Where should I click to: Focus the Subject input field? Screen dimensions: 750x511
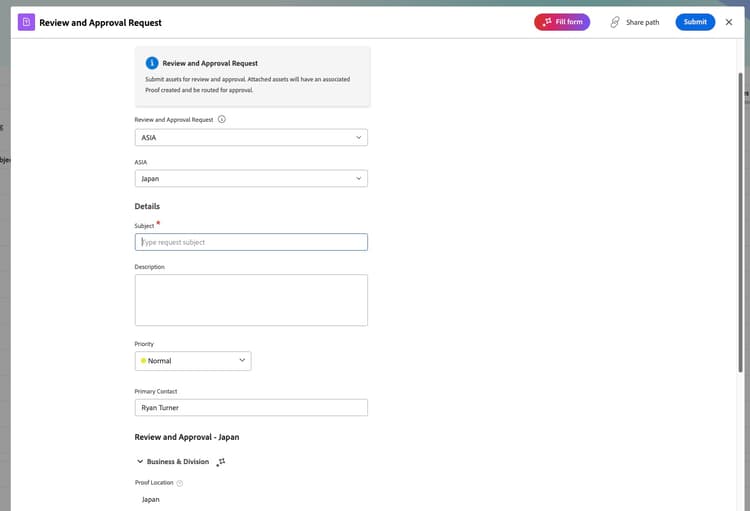pyautogui.click(x=251, y=242)
